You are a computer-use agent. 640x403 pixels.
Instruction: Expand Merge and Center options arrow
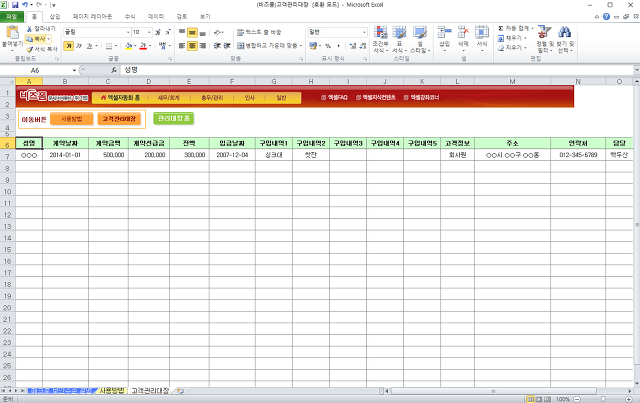coord(301,46)
